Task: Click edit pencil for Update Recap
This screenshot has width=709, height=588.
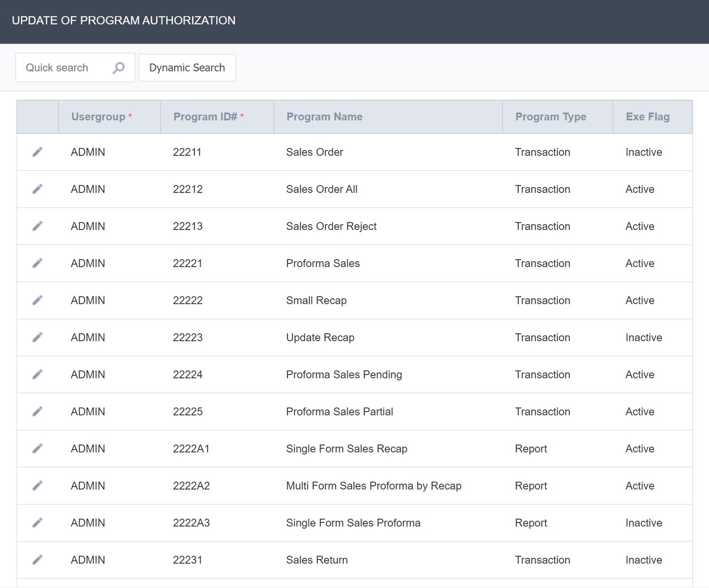Action: click(x=38, y=337)
